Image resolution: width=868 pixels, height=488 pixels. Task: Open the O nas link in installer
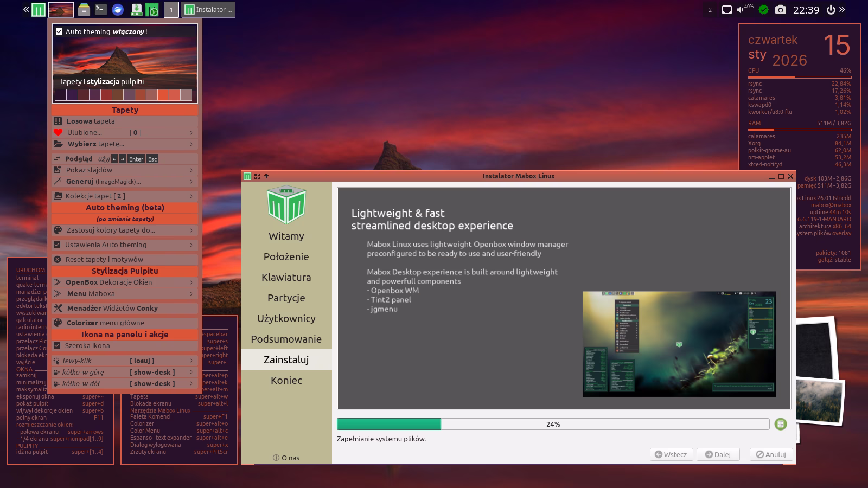click(286, 458)
